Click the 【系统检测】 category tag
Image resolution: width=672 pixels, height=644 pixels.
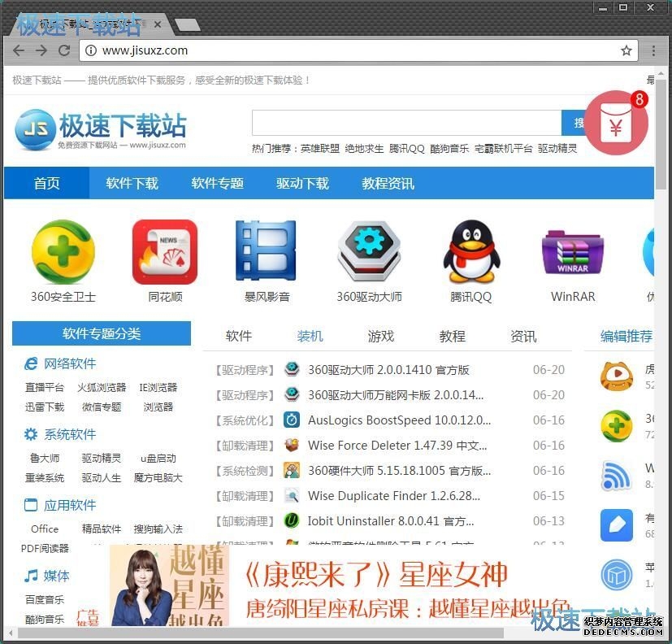[245, 471]
